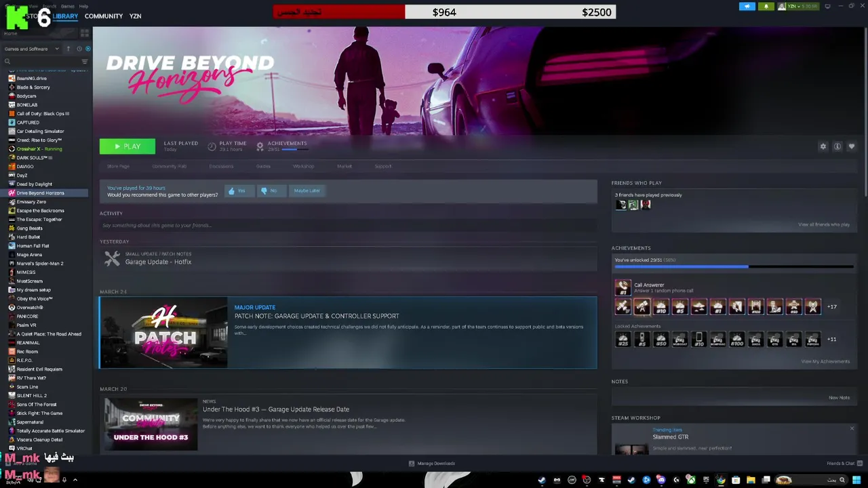
Task: Open File Explorer from taskbar
Action: click(x=751, y=480)
